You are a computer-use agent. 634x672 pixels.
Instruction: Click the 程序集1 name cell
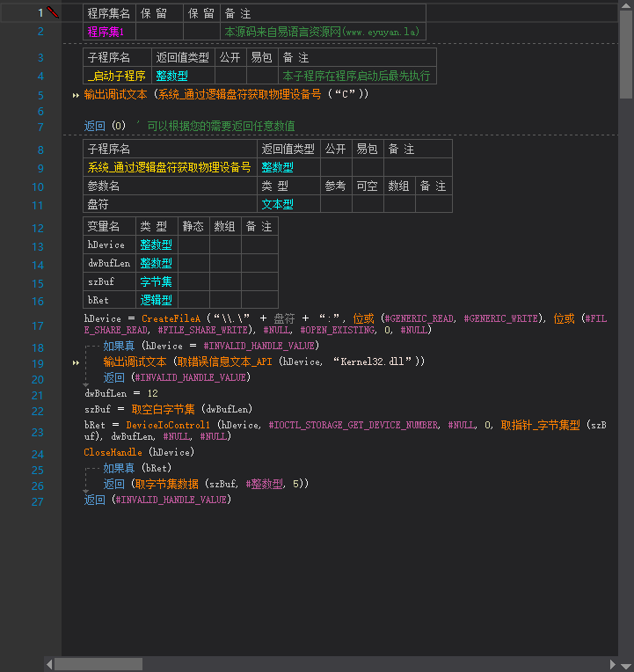[109, 32]
